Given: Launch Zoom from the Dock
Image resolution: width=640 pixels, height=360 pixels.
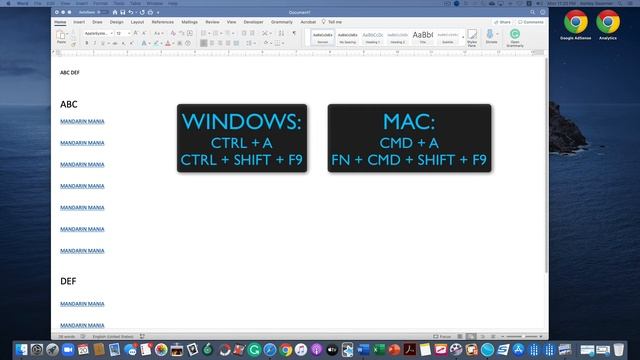Looking at the screenshot, I should [x=68, y=350].
